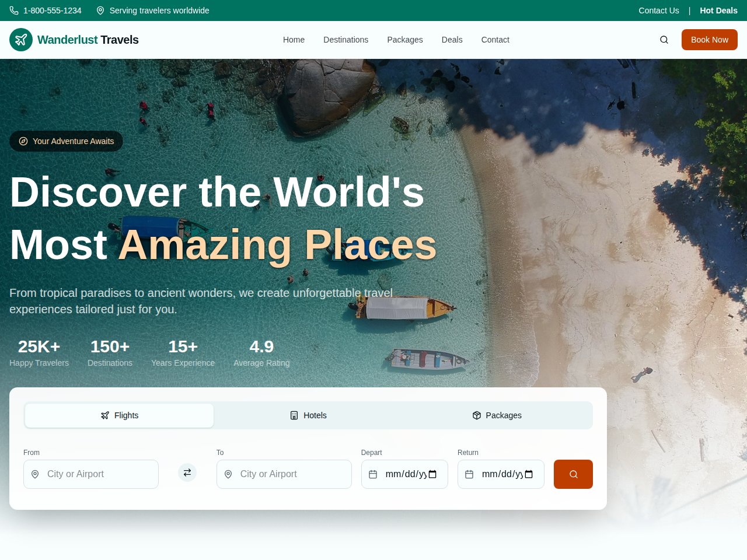Click the Serving travelers worldwide text
The width and height of the screenshot is (747, 560).
click(x=159, y=10)
